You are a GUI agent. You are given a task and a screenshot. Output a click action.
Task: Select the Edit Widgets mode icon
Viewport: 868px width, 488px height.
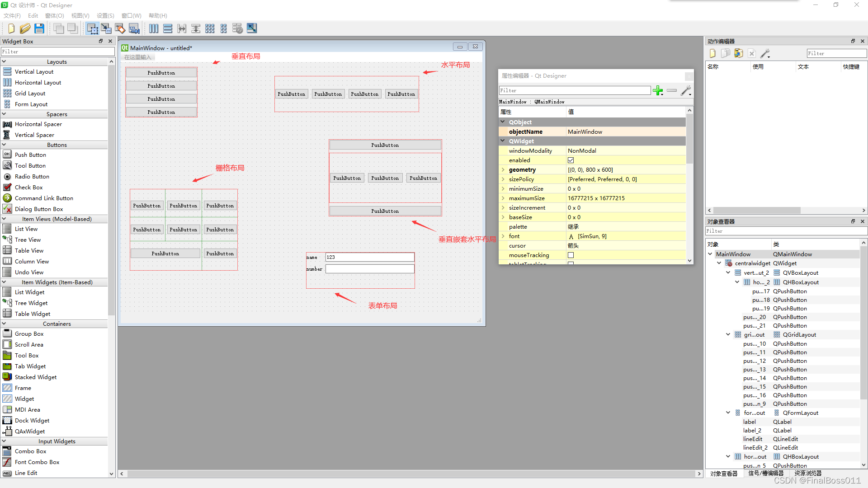[x=93, y=28]
